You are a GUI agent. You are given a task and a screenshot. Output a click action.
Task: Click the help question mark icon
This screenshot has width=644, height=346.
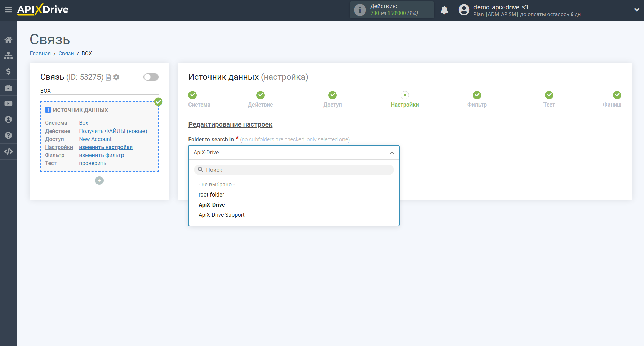[8, 136]
